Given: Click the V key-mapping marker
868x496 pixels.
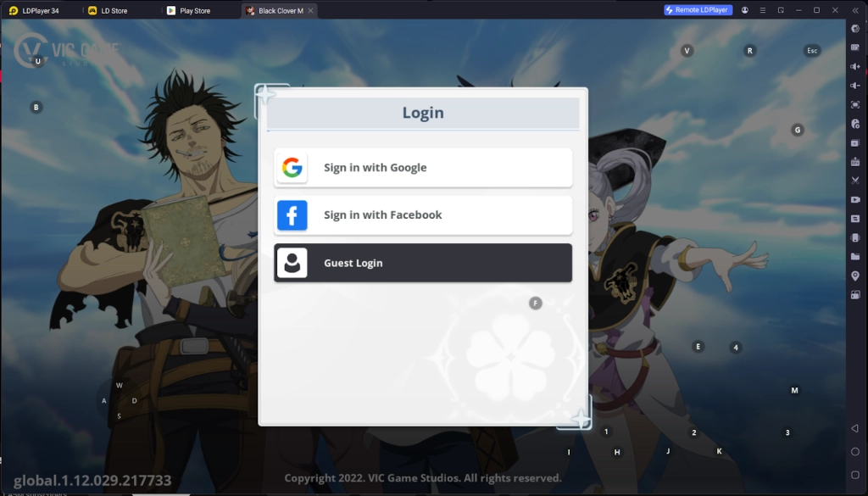Looking at the screenshot, I should 687,51.
